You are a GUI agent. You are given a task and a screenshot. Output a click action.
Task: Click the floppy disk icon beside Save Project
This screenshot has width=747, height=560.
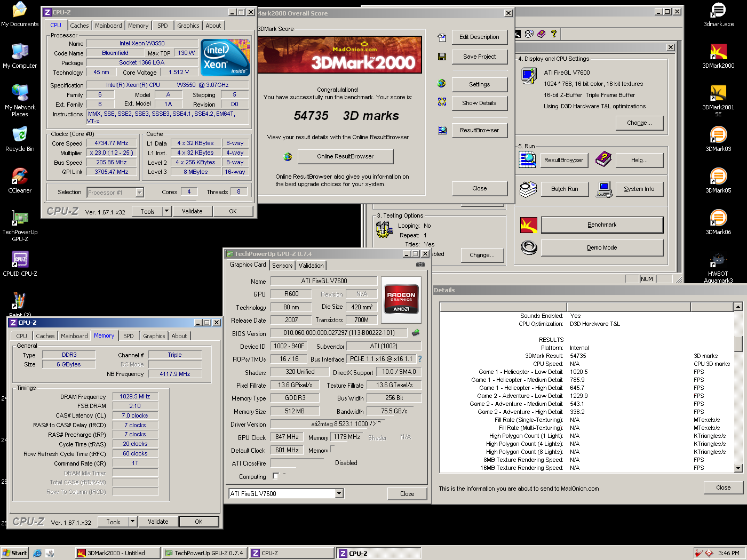point(442,57)
